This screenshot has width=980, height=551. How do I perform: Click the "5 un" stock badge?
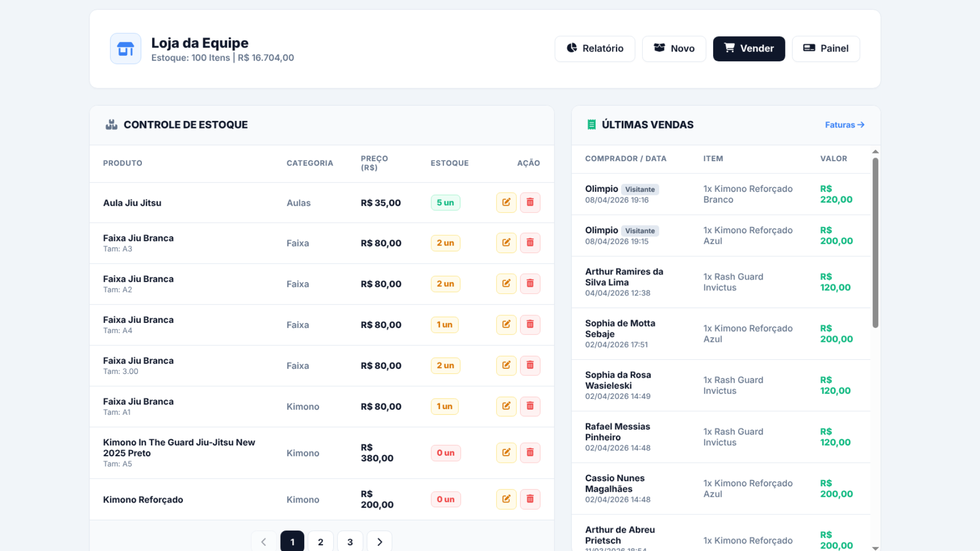coord(446,203)
